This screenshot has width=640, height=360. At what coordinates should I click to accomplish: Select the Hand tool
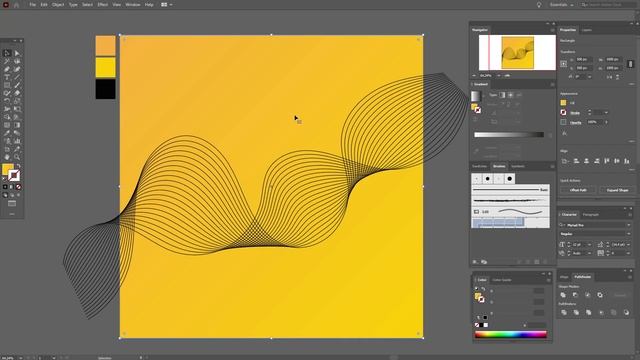pos(7,157)
